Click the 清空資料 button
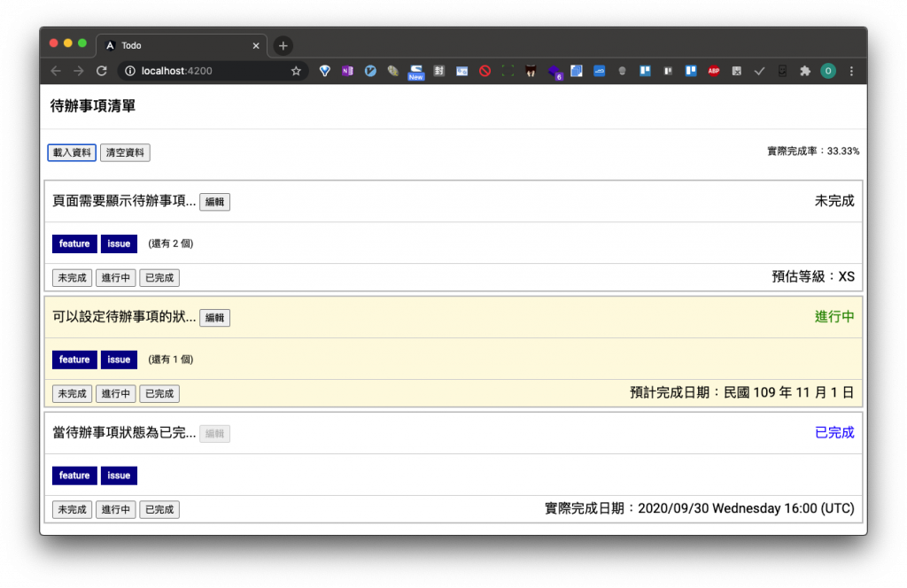This screenshot has width=907, height=588. coord(125,152)
